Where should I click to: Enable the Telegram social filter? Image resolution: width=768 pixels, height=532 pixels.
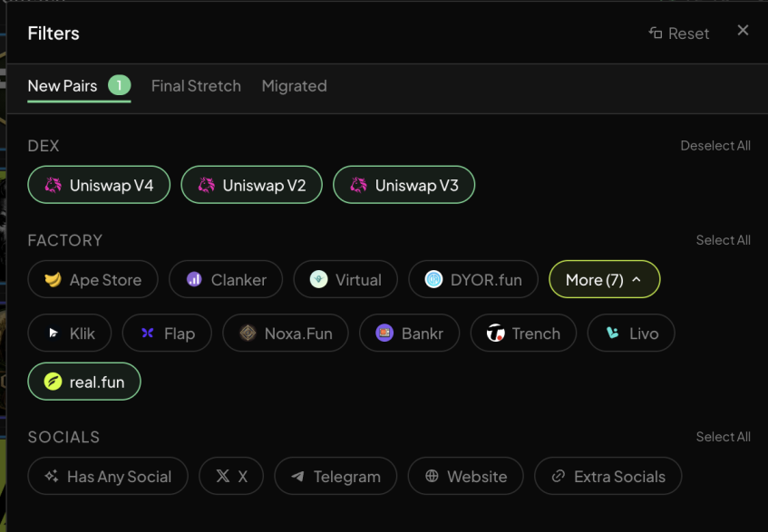pyautogui.click(x=335, y=476)
